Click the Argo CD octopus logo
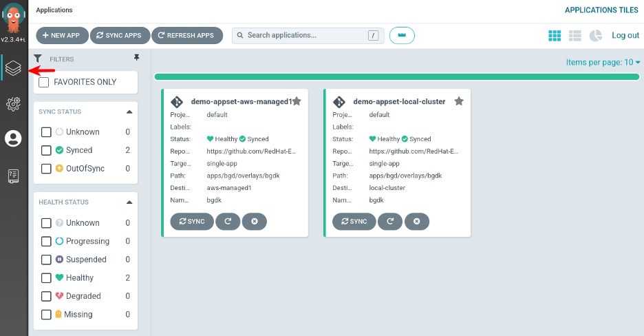Viewport: 644px width, 336px height. pos(14,18)
